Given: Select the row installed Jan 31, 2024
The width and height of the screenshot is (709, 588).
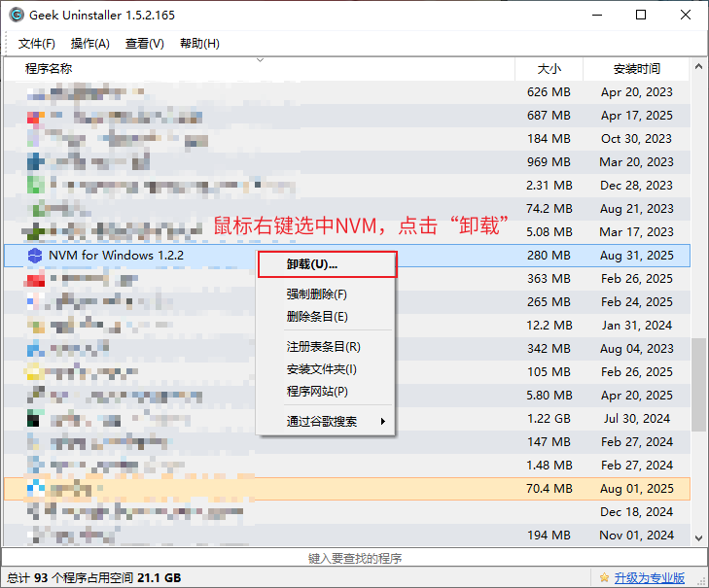Looking at the screenshot, I should click(347, 326).
